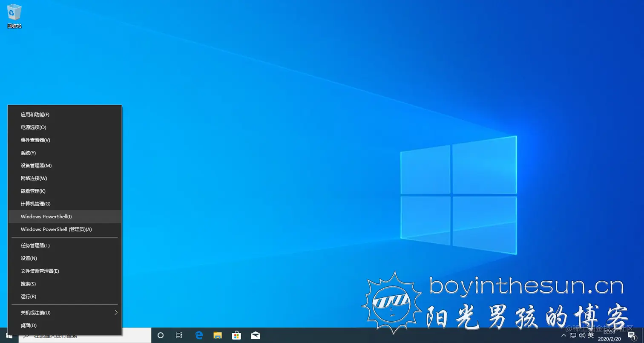Start Cortana with the circle icon

[x=161, y=335]
